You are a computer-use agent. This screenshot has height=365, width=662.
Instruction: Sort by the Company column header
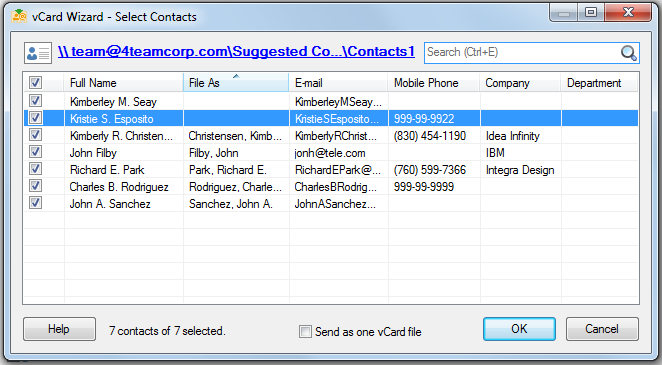tap(520, 83)
